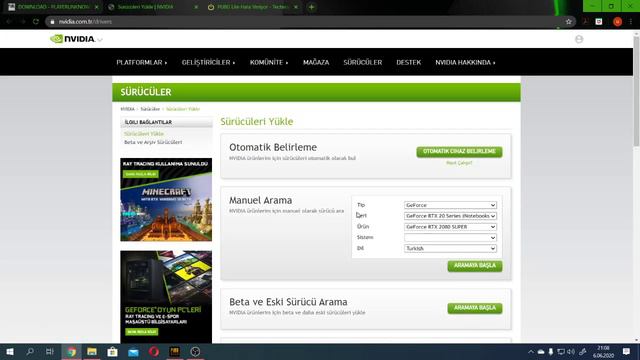The height and width of the screenshot is (360, 640).
Task: Click ARAMAYA BAŞLA for Beta ve Eski Sürücü
Action: (475, 308)
